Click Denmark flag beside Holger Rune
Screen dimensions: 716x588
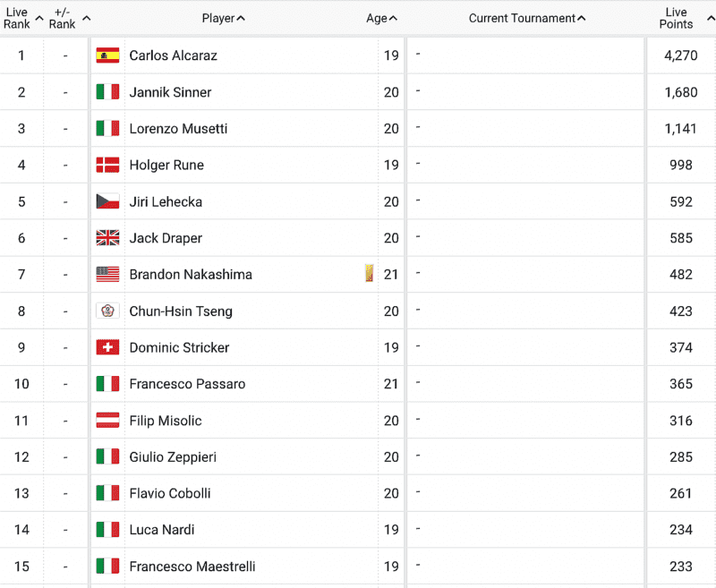click(x=107, y=165)
